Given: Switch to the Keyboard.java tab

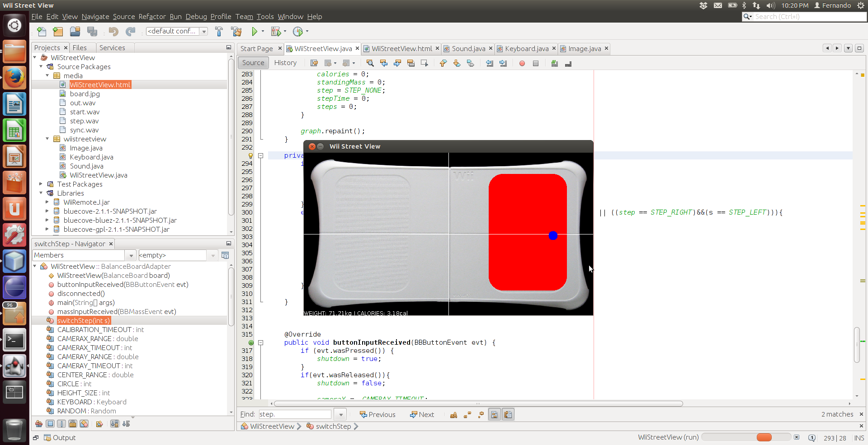Looking at the screenshot, I should point(527,49).
